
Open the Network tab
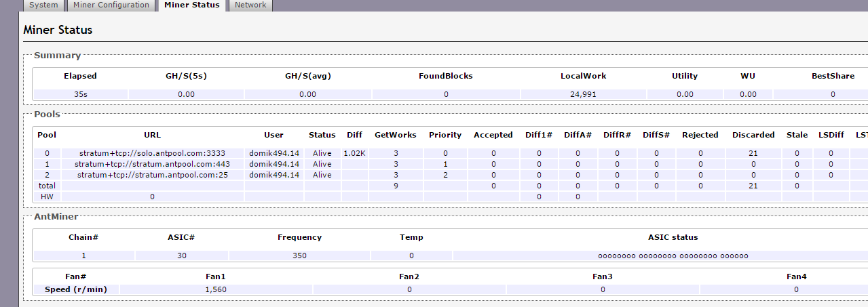250,5
